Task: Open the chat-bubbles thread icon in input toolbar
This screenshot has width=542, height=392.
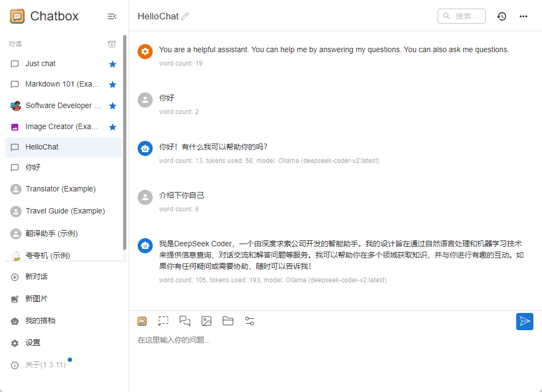Action: [x=185, y=321]
